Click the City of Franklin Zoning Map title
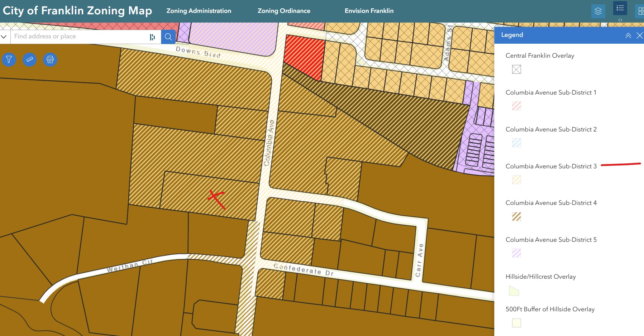The width and height of the screenshot is (644, 336). (77, 11)
